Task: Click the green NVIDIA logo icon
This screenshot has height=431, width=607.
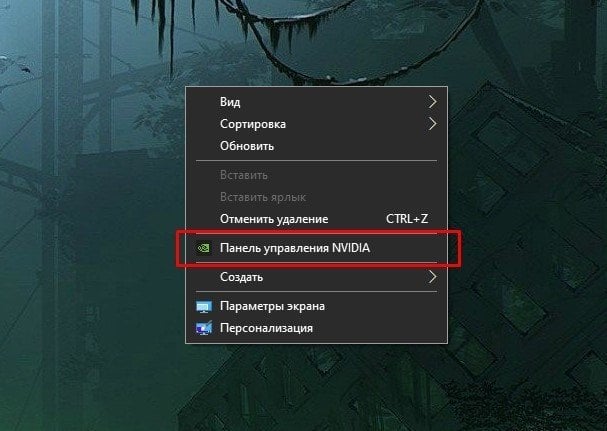Action: (x=204, y=248)
